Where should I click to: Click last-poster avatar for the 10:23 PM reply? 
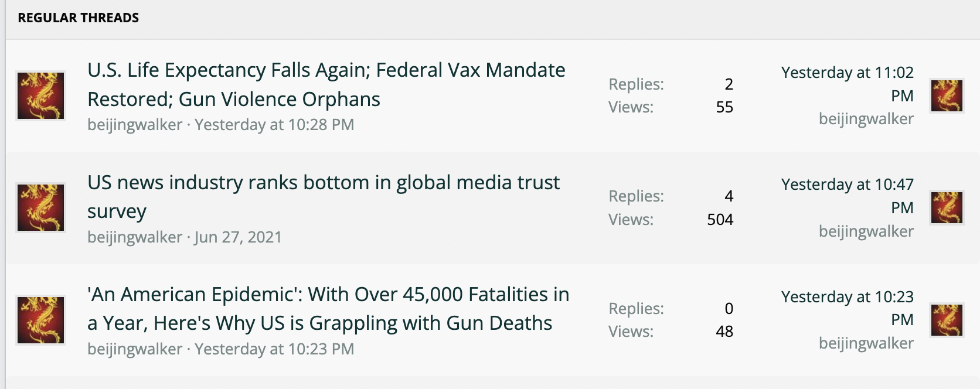click(947, 320)
